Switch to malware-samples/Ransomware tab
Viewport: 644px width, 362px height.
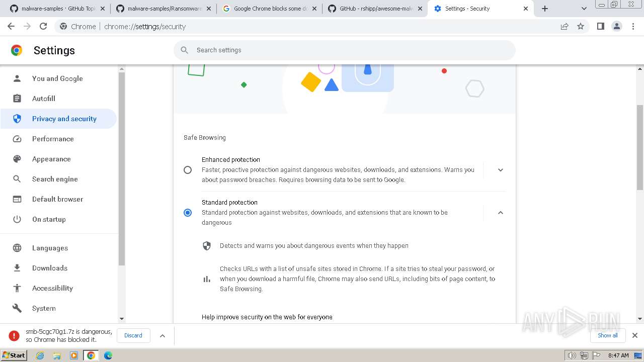[163, 9]
